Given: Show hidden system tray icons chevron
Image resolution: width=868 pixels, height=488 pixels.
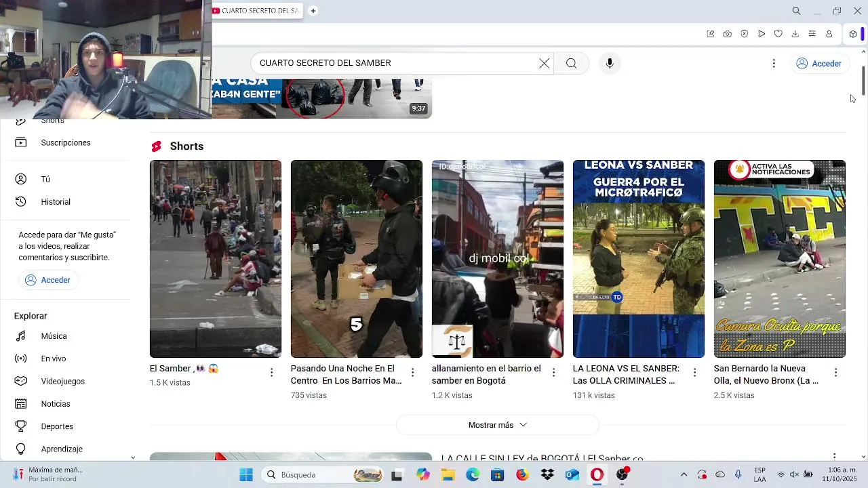Looking at the screenshot, I should point(684,474).
